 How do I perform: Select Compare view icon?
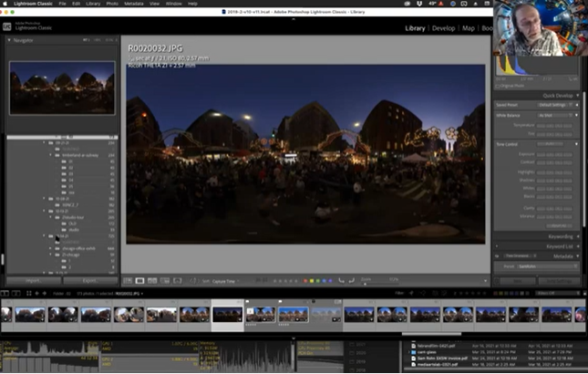coord(152,281)
